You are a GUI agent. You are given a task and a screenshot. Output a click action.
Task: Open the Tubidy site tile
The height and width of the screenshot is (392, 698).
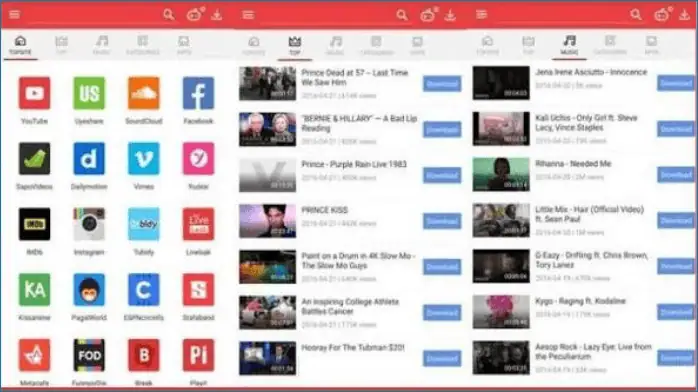pos(143,224)
